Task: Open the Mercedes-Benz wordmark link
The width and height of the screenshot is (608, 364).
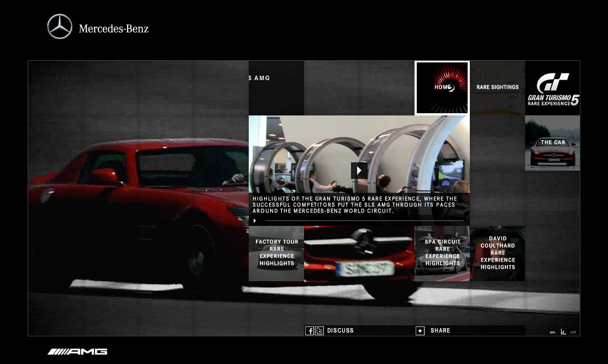Action: click(x=114, y=28)
